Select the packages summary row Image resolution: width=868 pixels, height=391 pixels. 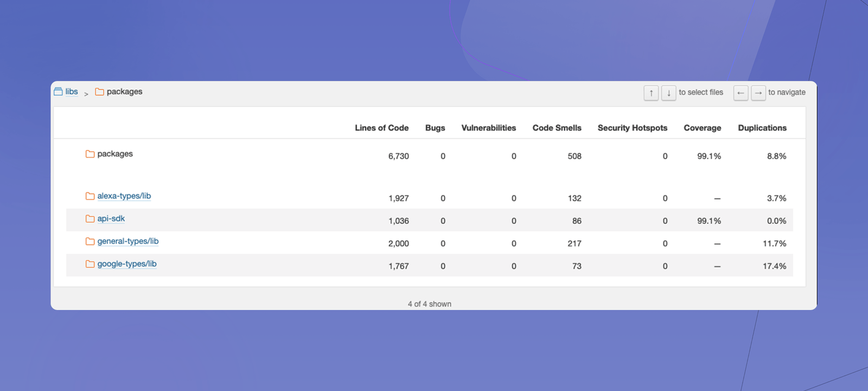pos(430,155)
